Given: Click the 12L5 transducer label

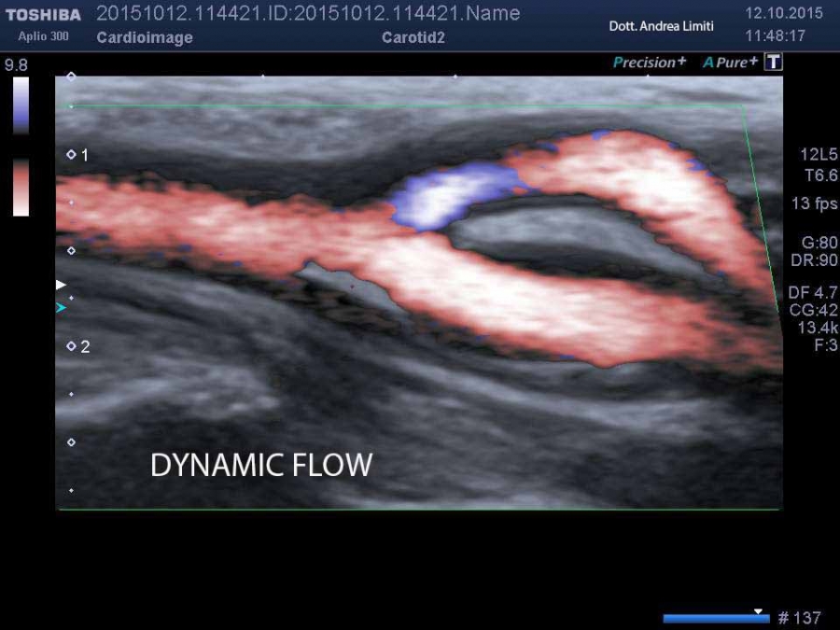Looking at the screenshot, I should [x=818, y=155].
